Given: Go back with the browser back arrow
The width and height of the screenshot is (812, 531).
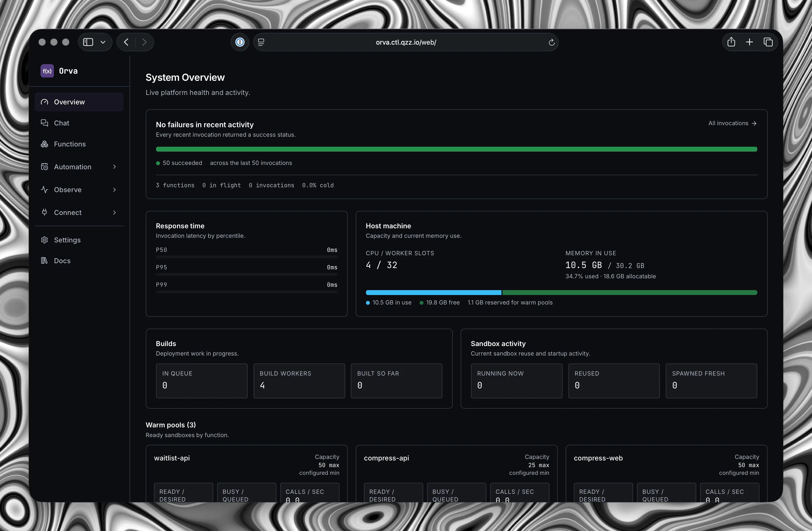Looking at the screenshot, I should click(x=126, y=42).
